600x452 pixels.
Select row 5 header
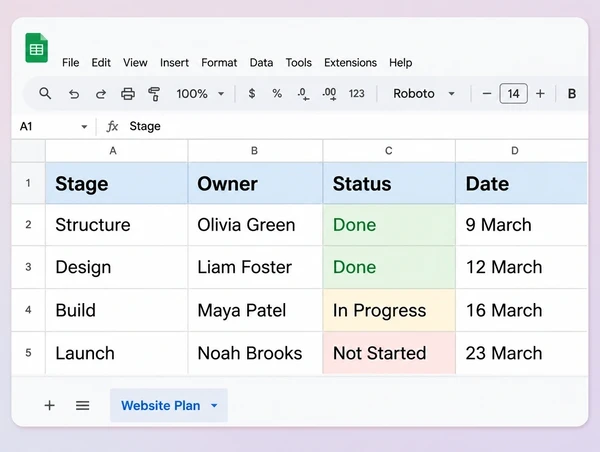click(x=28, y=353)
